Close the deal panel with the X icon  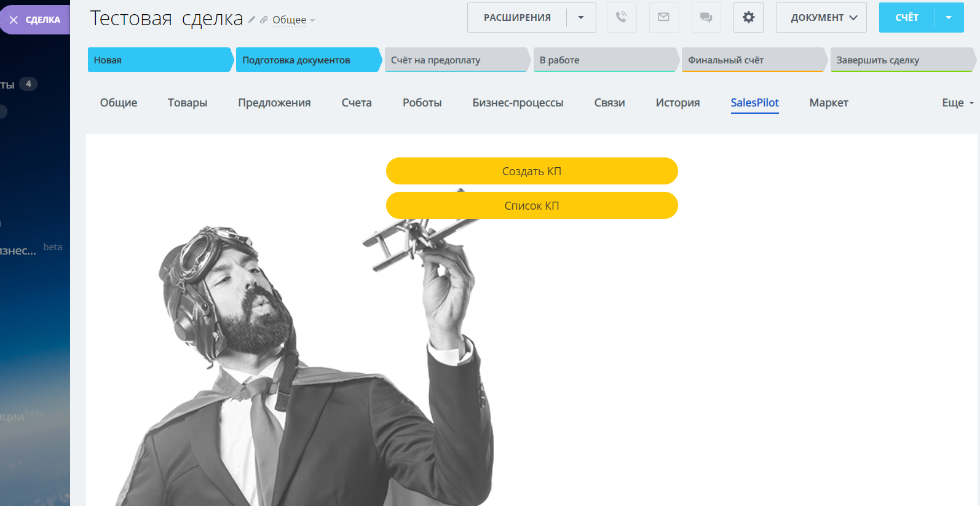(x=14, y=20)
